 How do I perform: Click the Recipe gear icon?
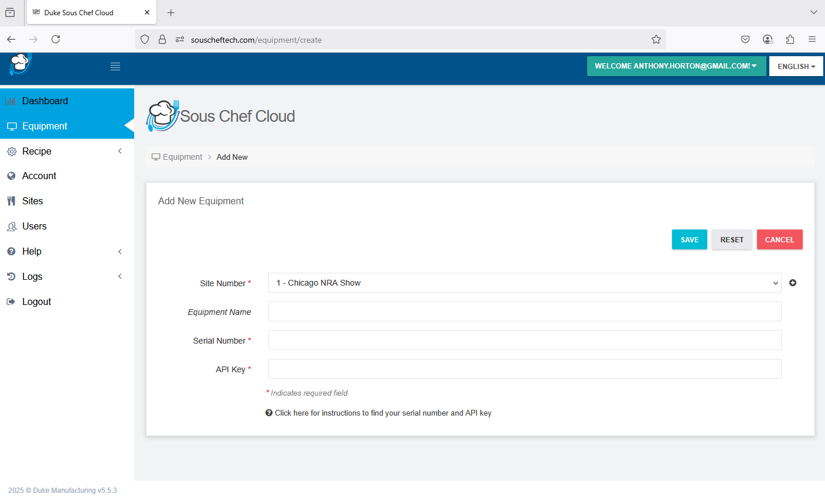12,152
